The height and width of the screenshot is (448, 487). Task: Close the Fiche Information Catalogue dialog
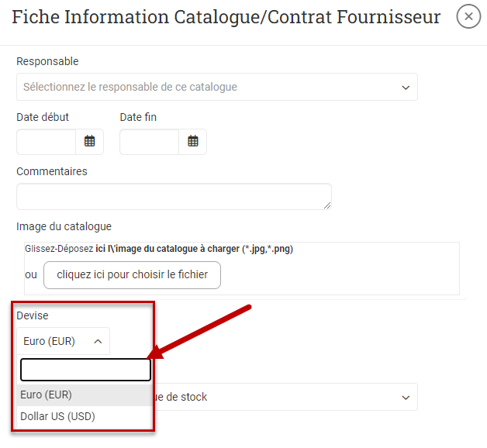coord(468,16)
